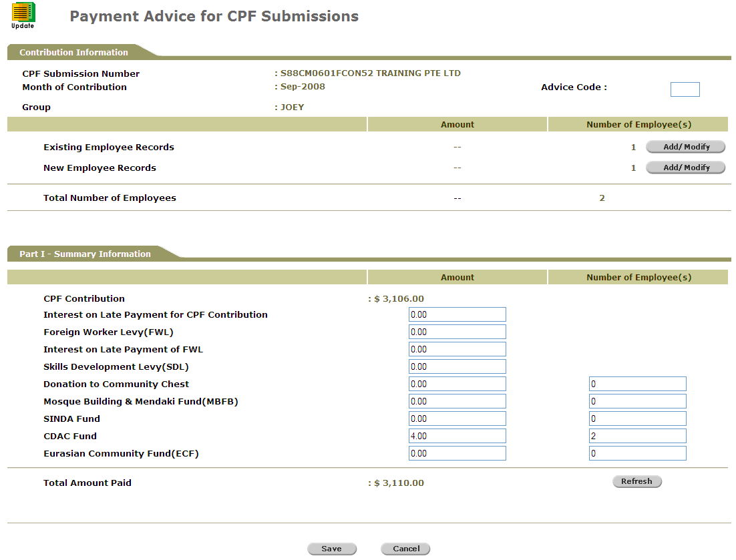Focus the Advice Code input box
The width and height of the screenshot is (736, 560).
(685, 89)
